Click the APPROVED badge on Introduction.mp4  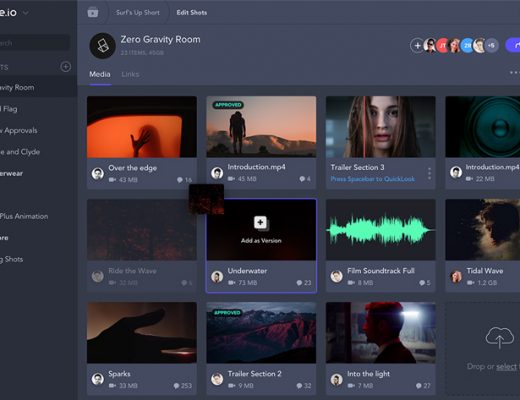click(x=228, y=105)
